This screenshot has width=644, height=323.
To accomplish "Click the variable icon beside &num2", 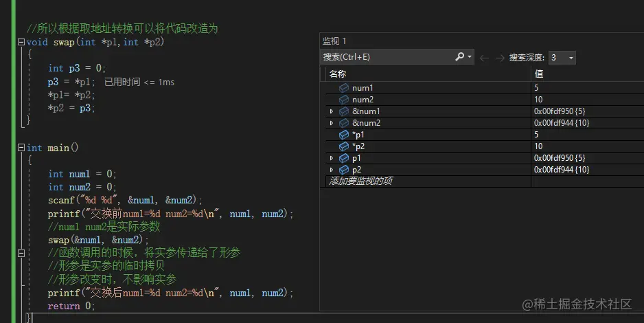I will tap(344, 123).
